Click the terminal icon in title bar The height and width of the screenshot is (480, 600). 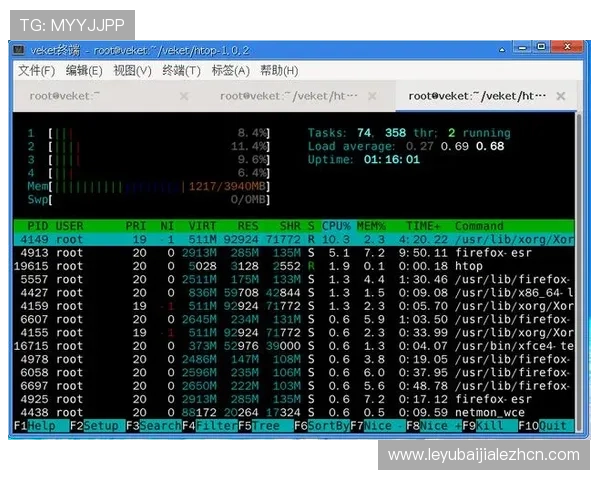18,49
